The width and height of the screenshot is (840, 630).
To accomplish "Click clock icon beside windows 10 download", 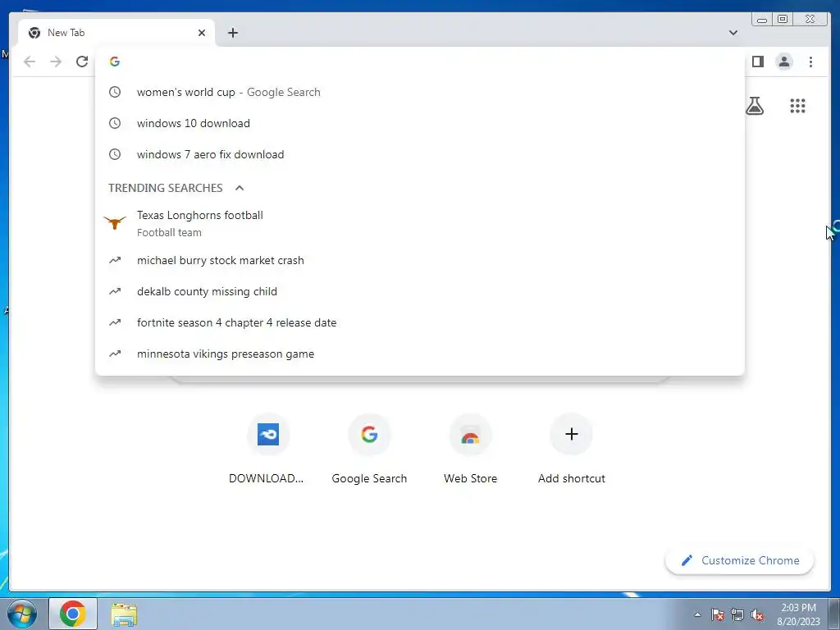I will click(x=115, y=123).
